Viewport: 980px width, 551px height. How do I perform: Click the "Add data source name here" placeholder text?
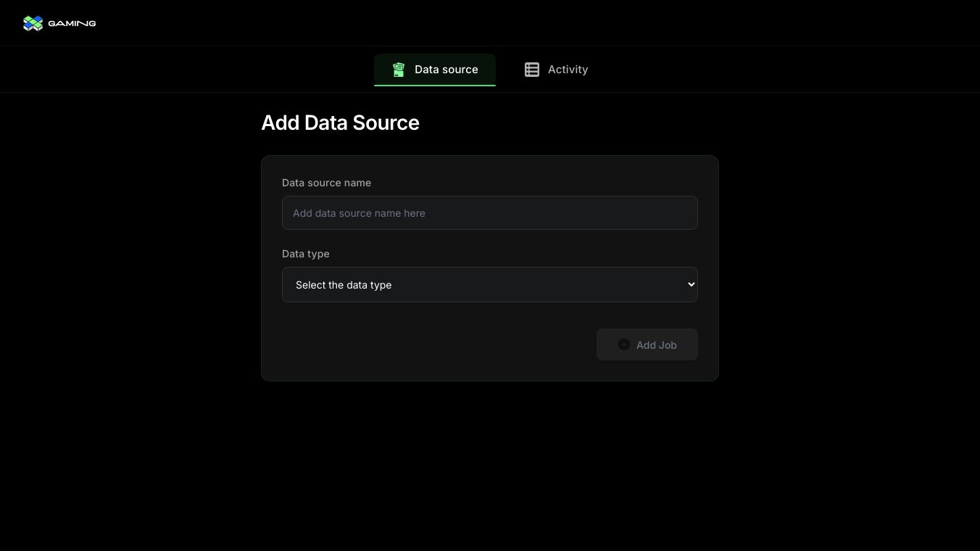359,213
